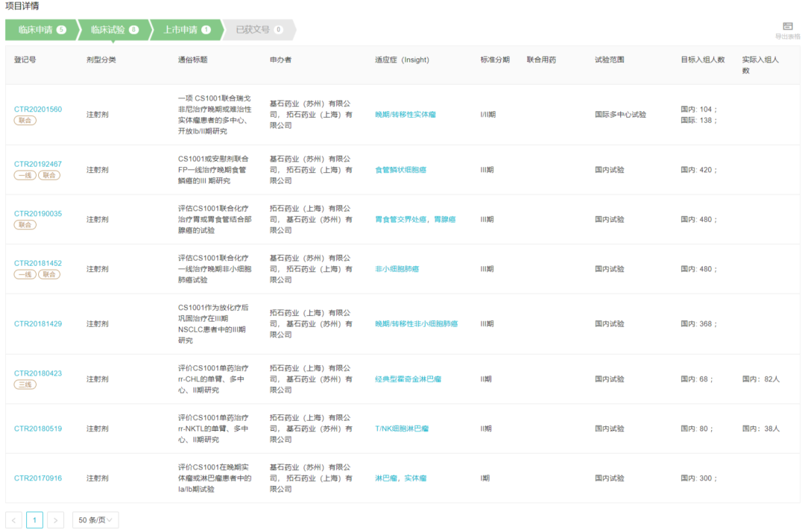Viewport: 805px width, 532px height.
Task: Click the 通俗标题 column header
Action: click(192, 60)
